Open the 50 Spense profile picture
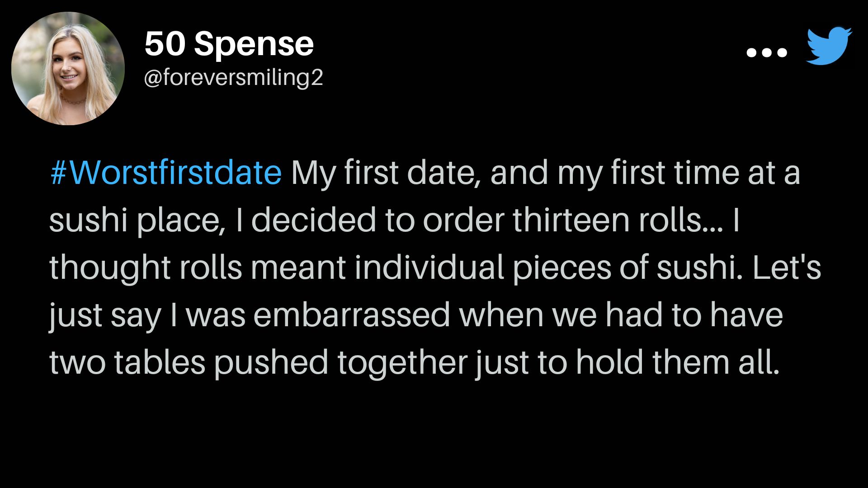868x488 pixels. [68, 69]
